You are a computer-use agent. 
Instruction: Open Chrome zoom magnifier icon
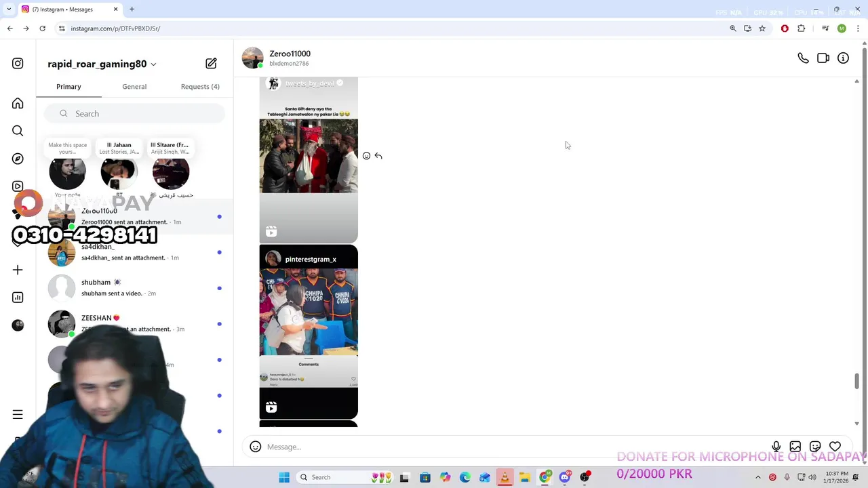[733, 28]
